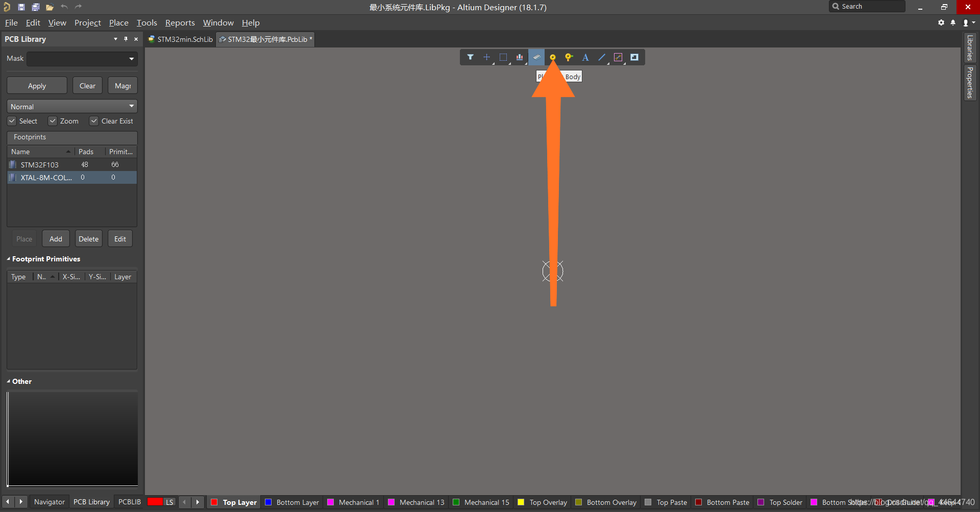Image resolution: width=980 pixels, height=512 pixels.
Task: Open the Edit menu
Action: 33,22
